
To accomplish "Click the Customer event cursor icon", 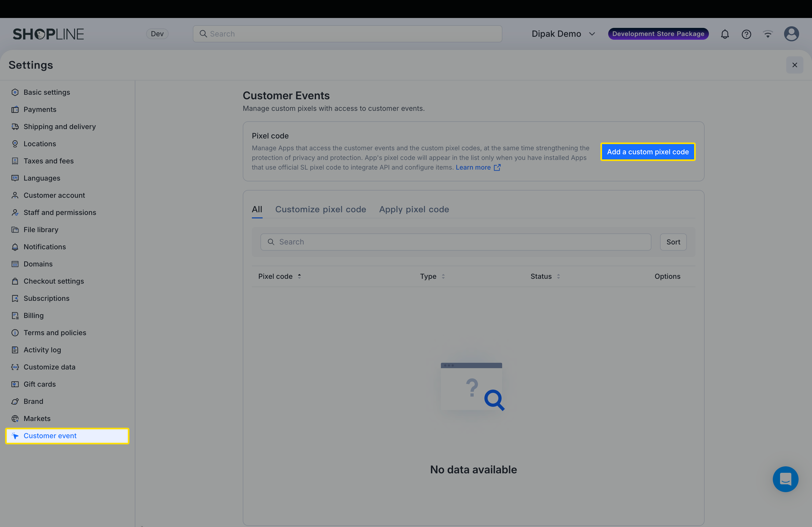I will tap(15, 436).
